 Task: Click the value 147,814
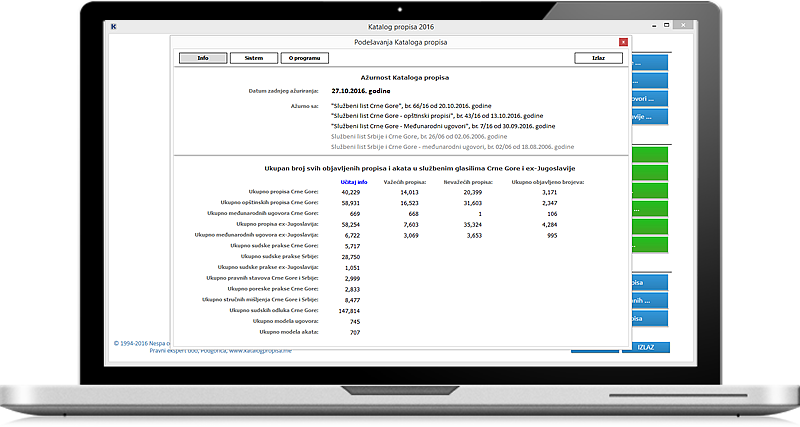tap(349, 311)
